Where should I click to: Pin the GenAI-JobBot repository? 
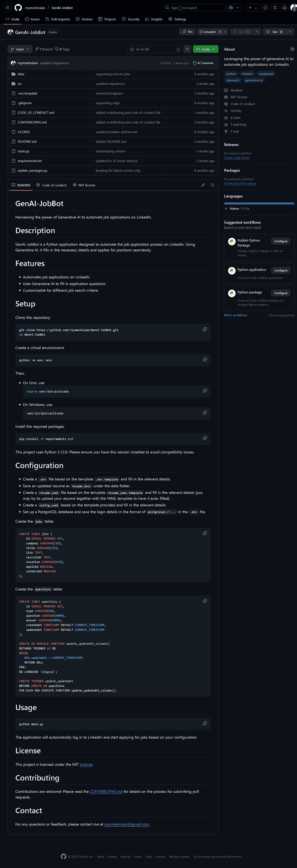(x=187, y=32)
